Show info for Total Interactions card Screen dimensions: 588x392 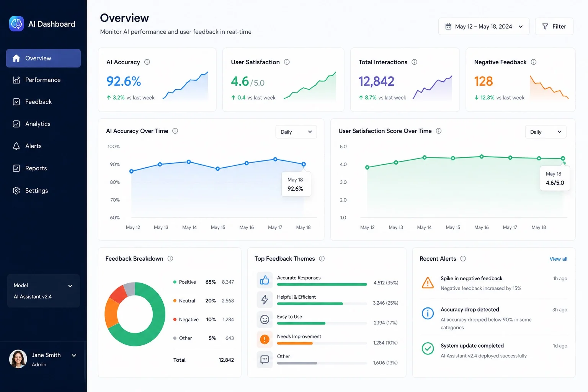(x=414, y=62)
